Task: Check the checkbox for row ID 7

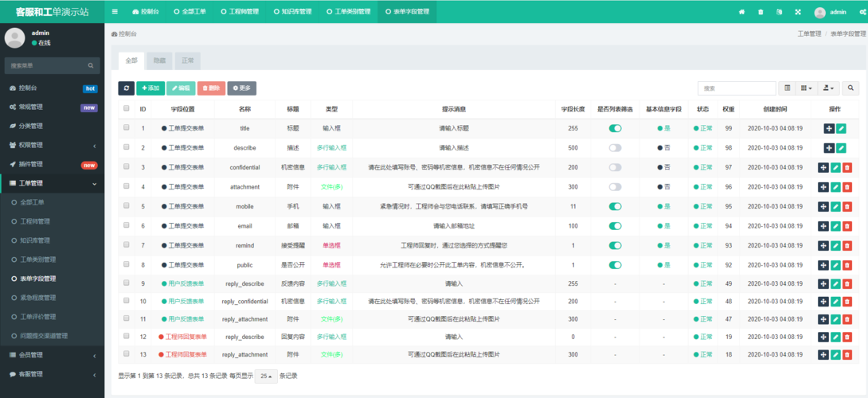Action: click(126, 244)
